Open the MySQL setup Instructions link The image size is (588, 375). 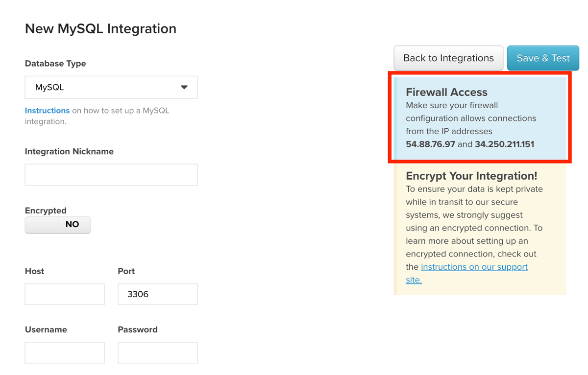[x=47, y=110]
